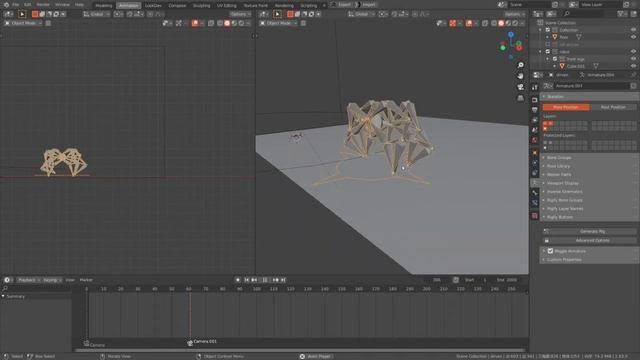Toggle the Rigify Animation checkbox

(550, 251)
